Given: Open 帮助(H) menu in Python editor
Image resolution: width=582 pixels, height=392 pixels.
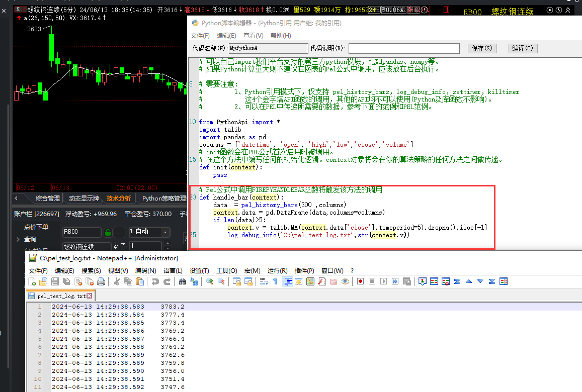Looking at the screenshot, I should 281,36.
